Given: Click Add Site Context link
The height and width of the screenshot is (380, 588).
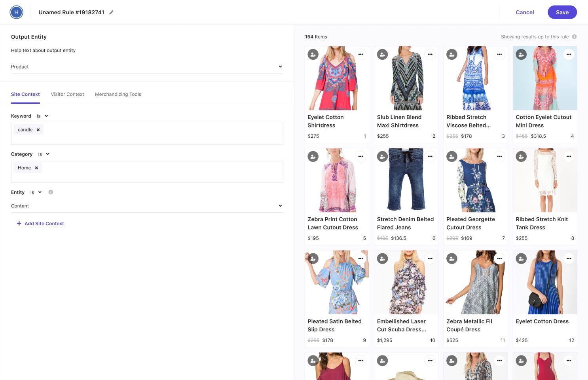Looking at the screenshot, I should tap(40, 224).
